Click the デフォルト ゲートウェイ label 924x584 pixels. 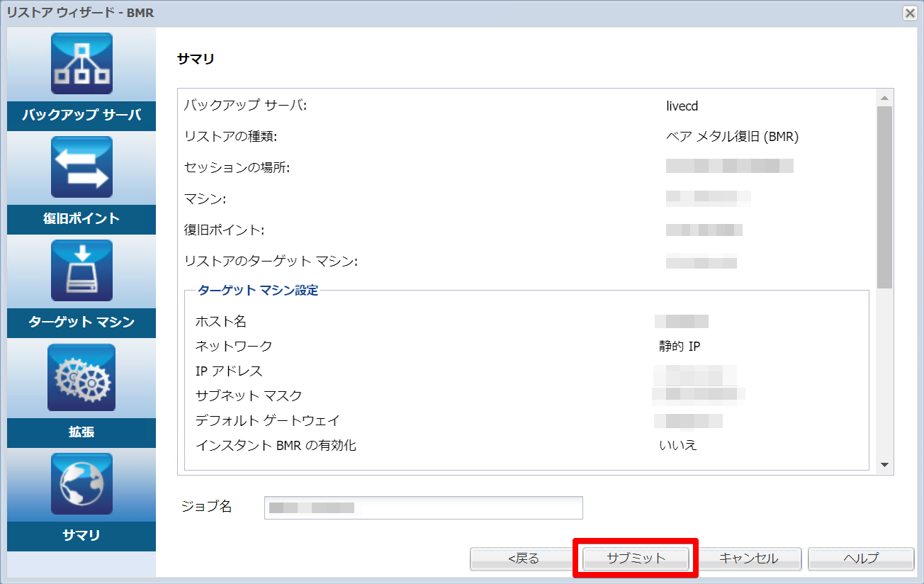pyautogui.click(x=268, y=421)
